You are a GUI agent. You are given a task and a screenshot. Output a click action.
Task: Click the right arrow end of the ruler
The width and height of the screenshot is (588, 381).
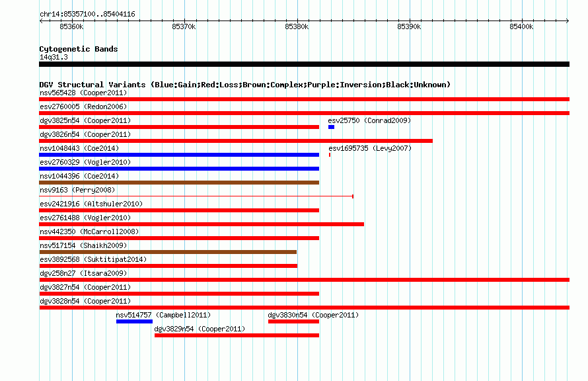tap(568, 21)
